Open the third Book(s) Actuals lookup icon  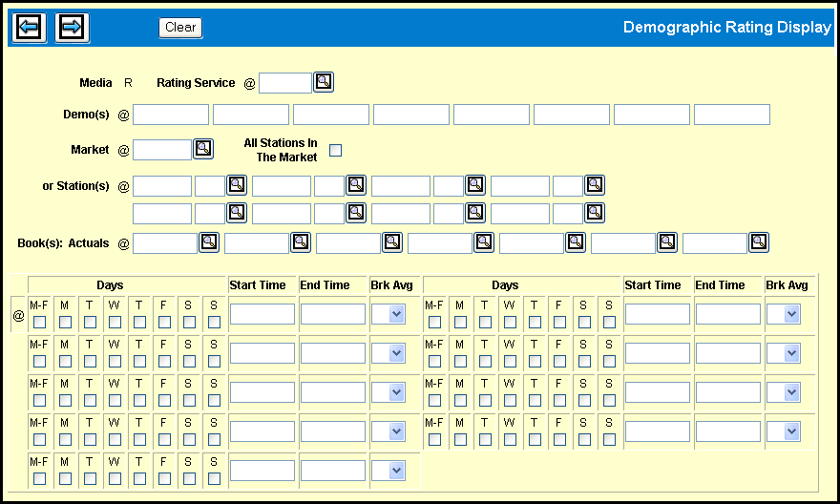click(392, 242)
